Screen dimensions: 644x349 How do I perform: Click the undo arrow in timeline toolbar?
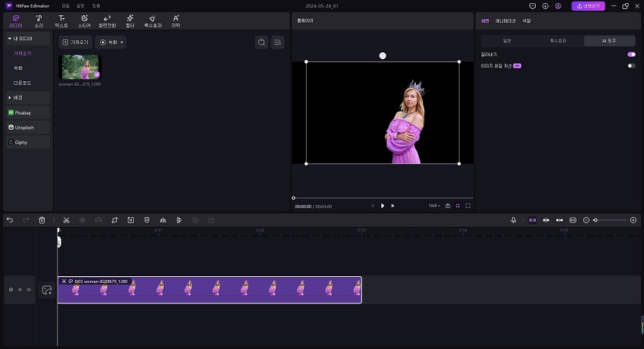click(x=10, y=220)
